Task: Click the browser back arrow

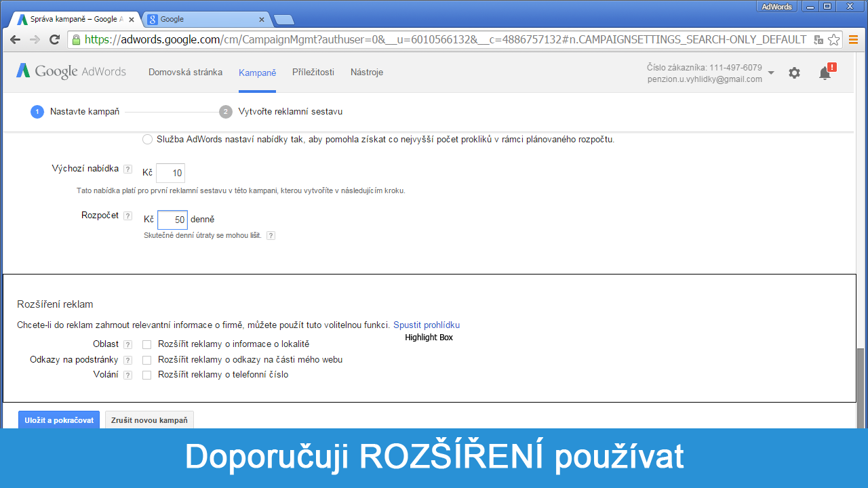Action: (15, 40)
